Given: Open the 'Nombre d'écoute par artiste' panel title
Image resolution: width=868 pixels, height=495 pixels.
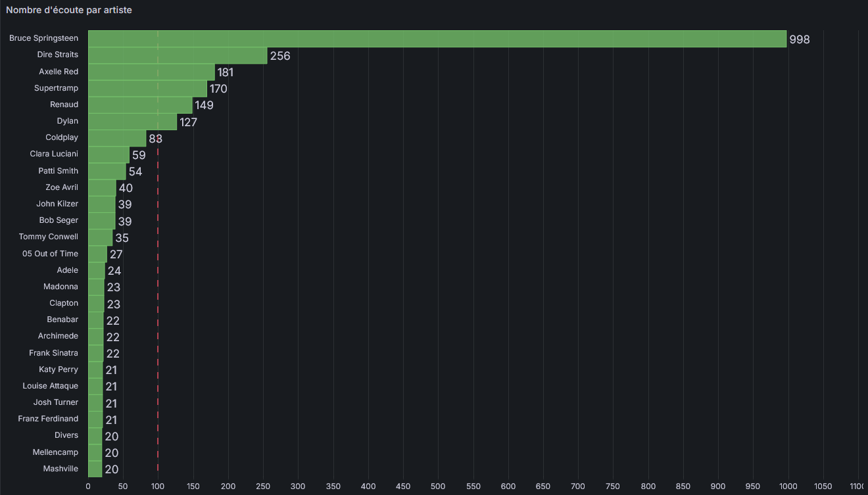Looking at the screenshot, I should [69, 10].
